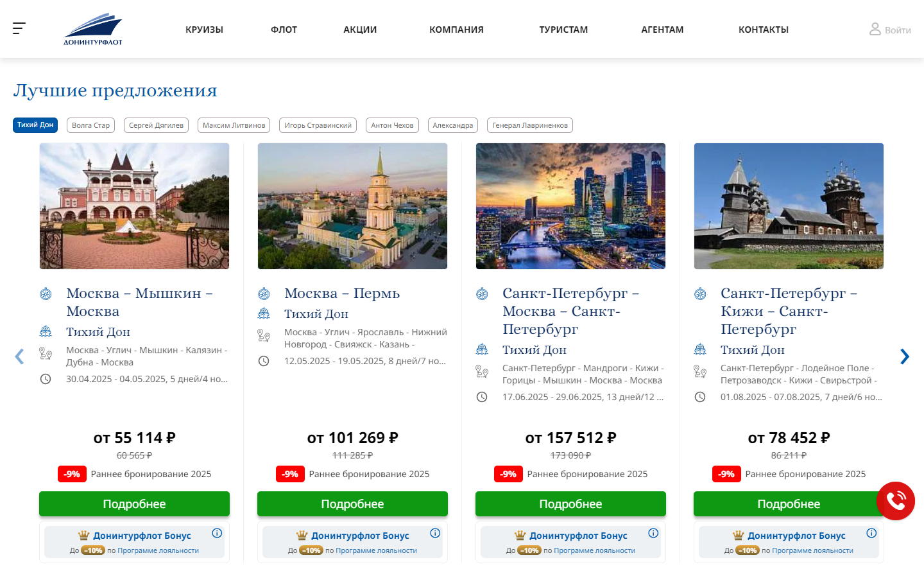Go to next offers with right chevron

(x=904, y=356)
